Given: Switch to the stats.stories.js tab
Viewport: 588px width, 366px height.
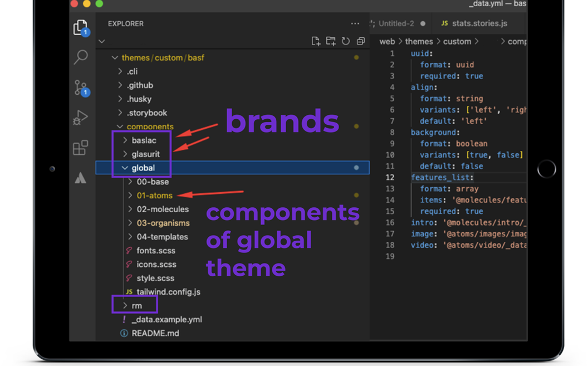Looking at the screenshot, I should click(479, 23).
